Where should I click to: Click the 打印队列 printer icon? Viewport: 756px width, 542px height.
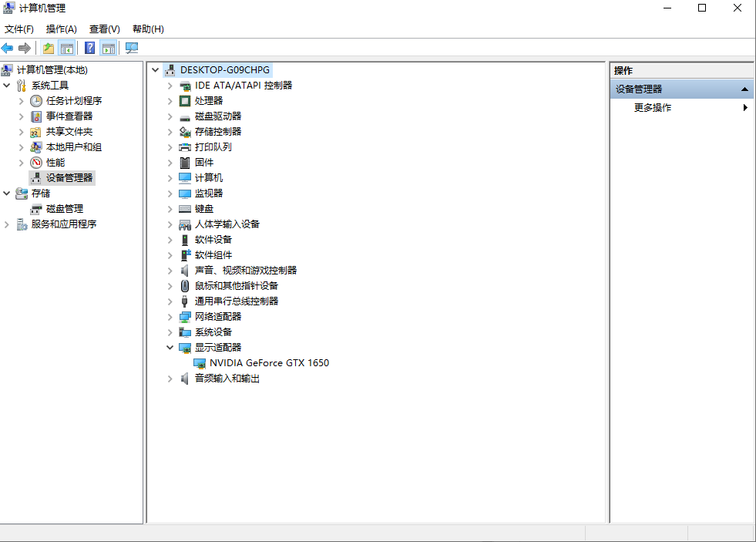[185, 147]
